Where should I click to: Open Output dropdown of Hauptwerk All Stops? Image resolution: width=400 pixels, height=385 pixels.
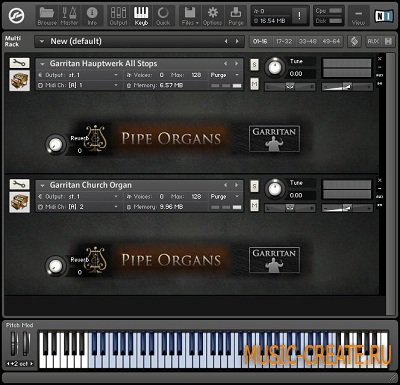78,75
